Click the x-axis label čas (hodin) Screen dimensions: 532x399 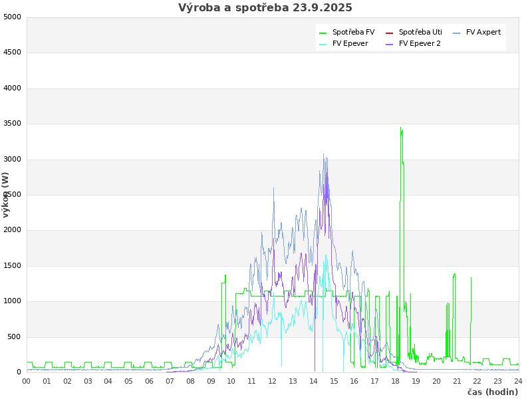pos(492,392)
